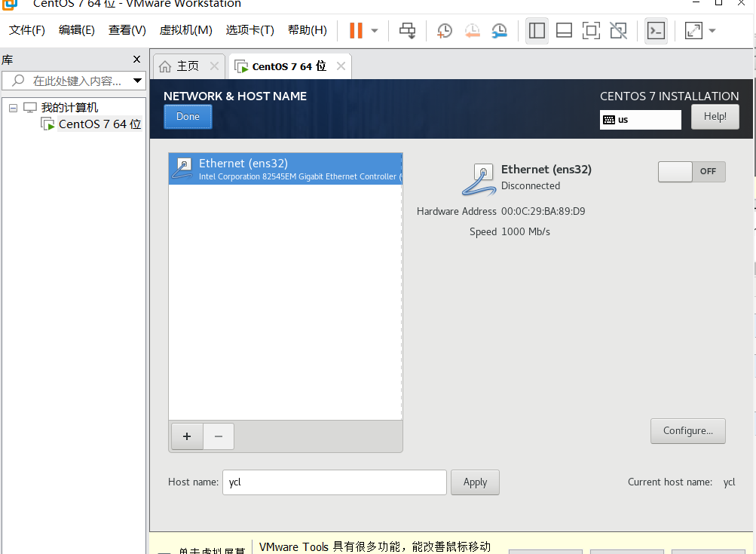Toggle the thumbnail bar view
Viewport: 756px width, 554px height.
point(564,31)
